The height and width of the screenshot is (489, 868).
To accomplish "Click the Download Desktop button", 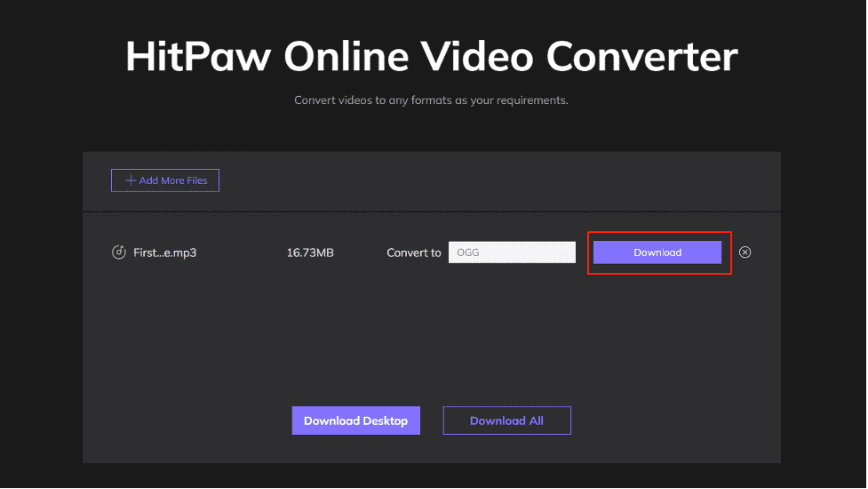I will [356, 421].
